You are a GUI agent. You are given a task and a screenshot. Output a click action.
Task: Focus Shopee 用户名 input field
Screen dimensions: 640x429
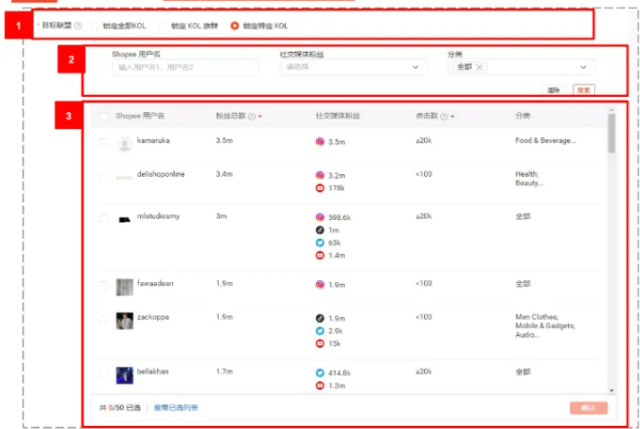[185, 67]
